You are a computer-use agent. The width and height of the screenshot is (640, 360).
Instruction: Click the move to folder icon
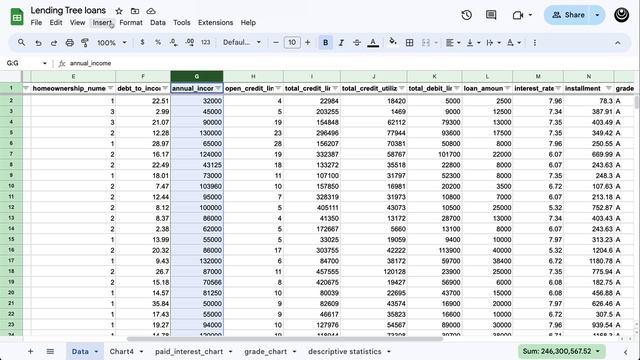coord(135,11)
